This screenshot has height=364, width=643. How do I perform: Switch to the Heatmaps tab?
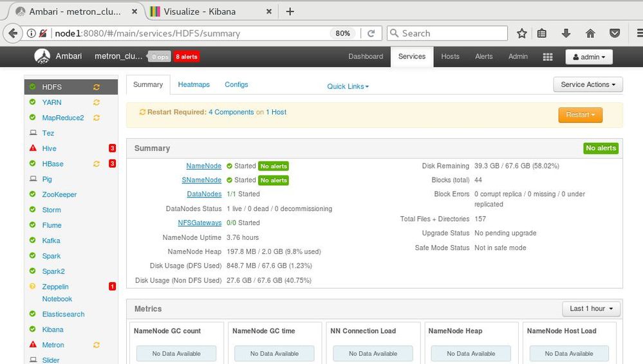click(194, 84)
